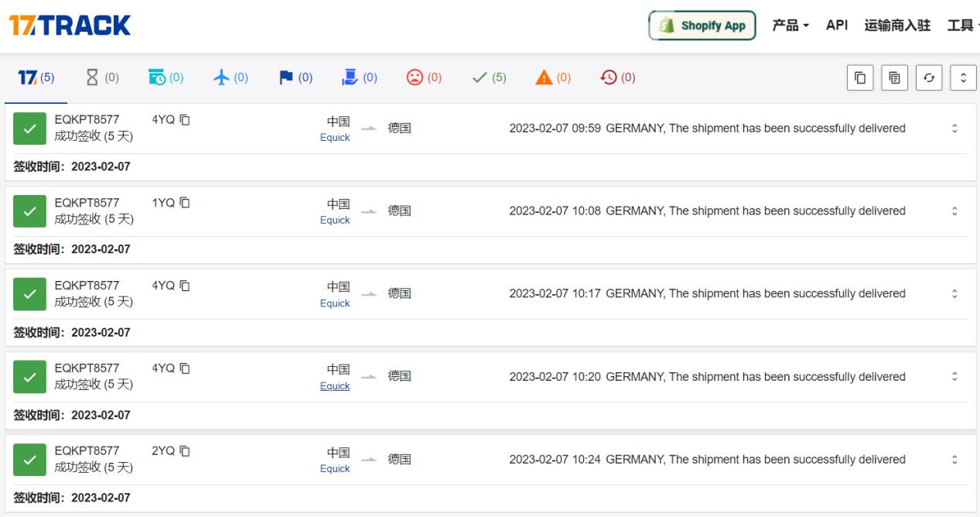The image size is (980, 517).
Task: Expand details of the 10:20 shipment
Action: tap(954, 377)
